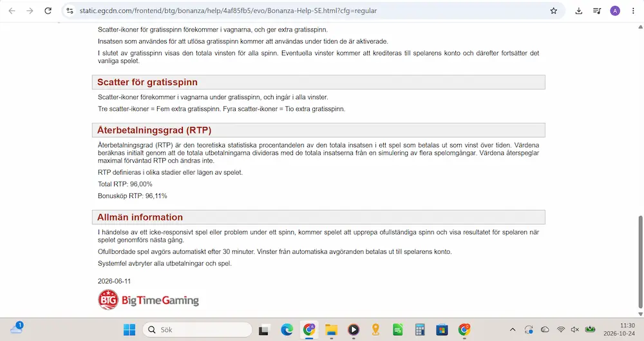Open the media controls icon
Screen dimensions: 644x341
coord(597,11)
